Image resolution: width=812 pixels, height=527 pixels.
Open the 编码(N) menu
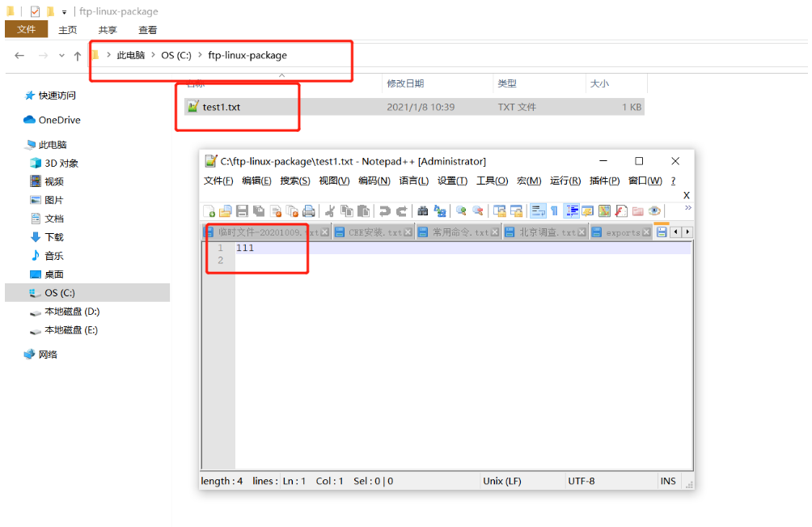[x=374, y=181]
